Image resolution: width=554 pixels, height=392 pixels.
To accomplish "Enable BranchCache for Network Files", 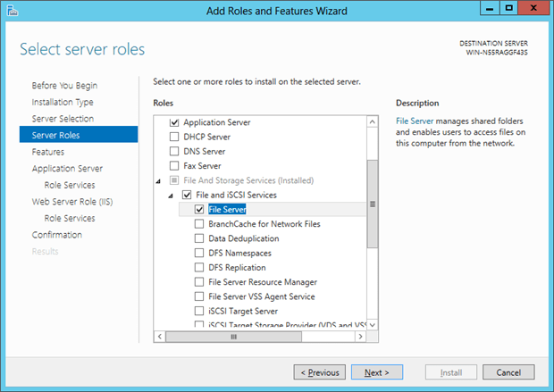I will point(199,224).
